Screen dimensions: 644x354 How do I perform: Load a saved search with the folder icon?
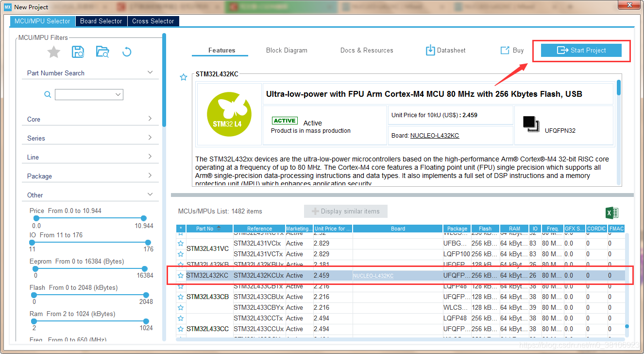point(102,52)
